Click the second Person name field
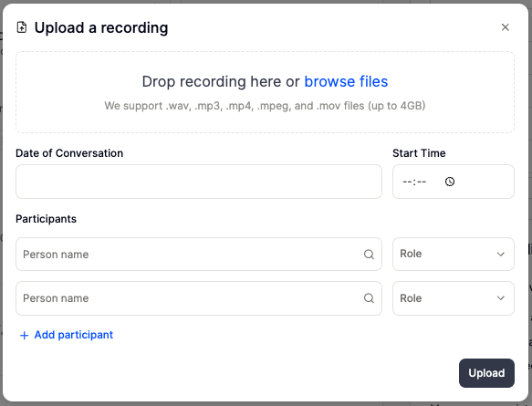Viewport: 532px width, 406px height. (199, 298)
